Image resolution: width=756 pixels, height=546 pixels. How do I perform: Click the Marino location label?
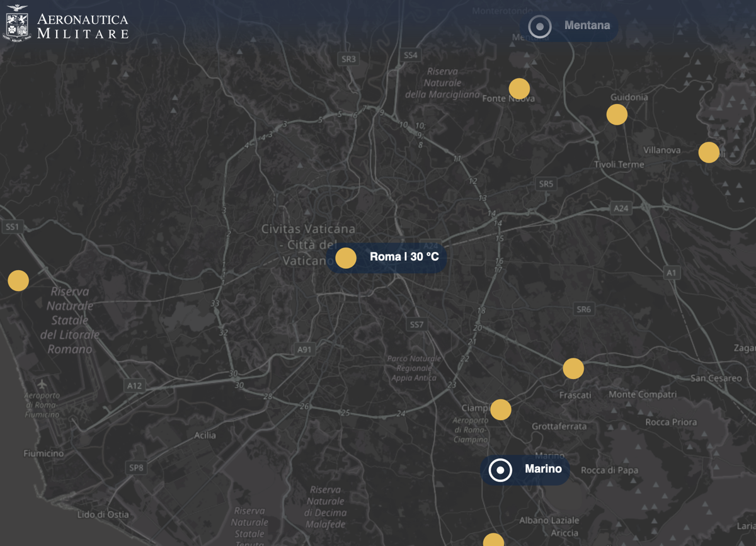point(543,469)
